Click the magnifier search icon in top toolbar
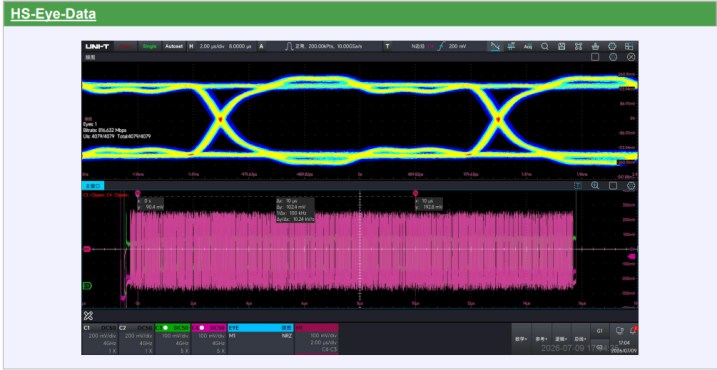 (x=545, y=46)
